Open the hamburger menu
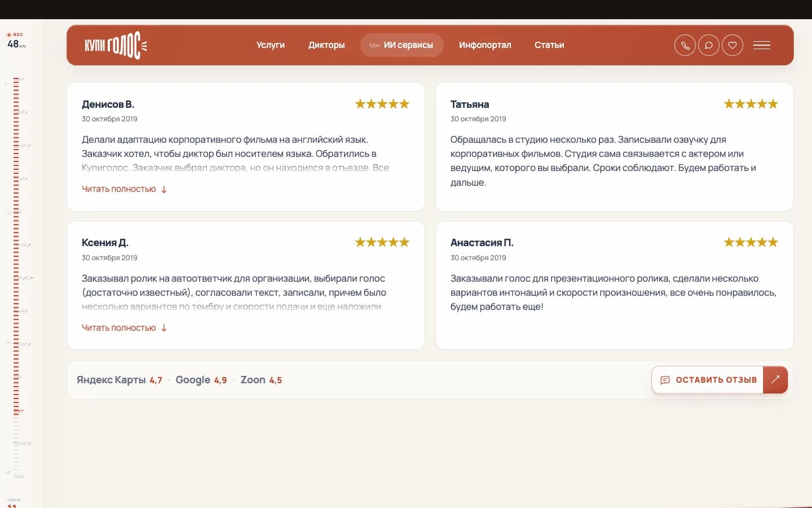Viewport: 812px width, 508px height. click(x=762, y=45)
